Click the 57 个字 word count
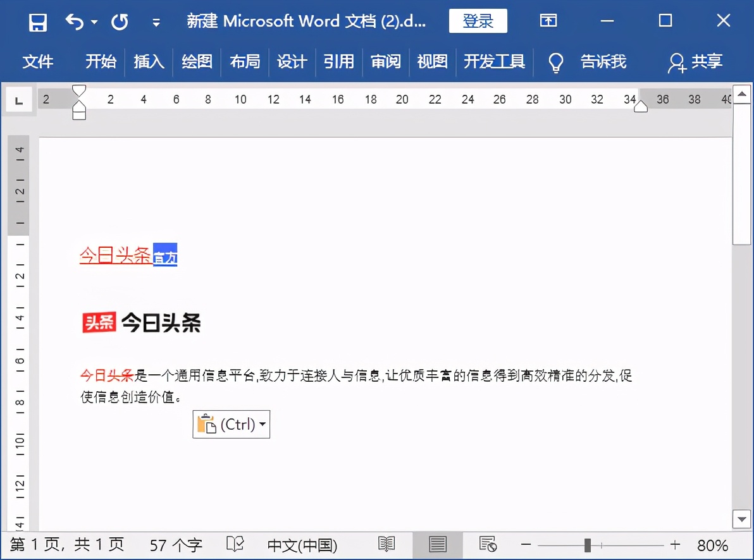 click(175, 545)
